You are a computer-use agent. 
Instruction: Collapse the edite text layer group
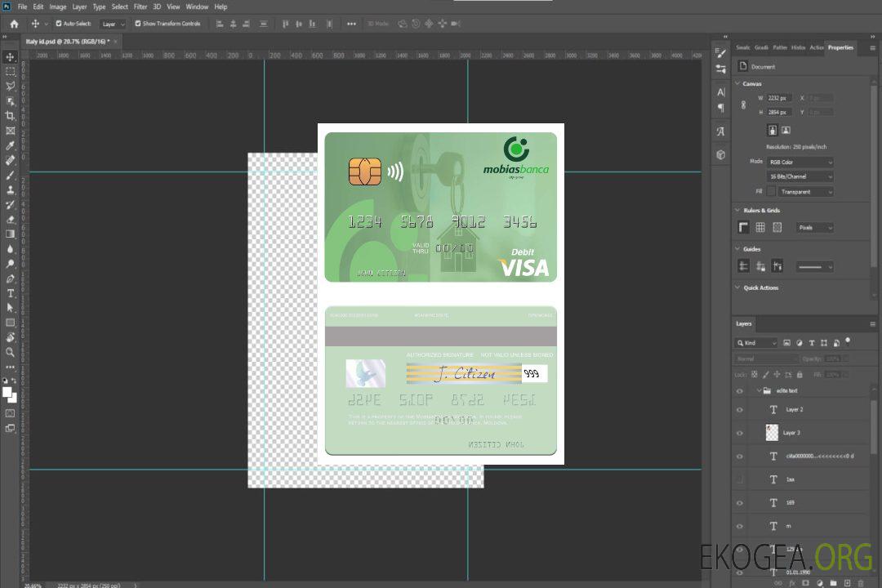point(758,390)
